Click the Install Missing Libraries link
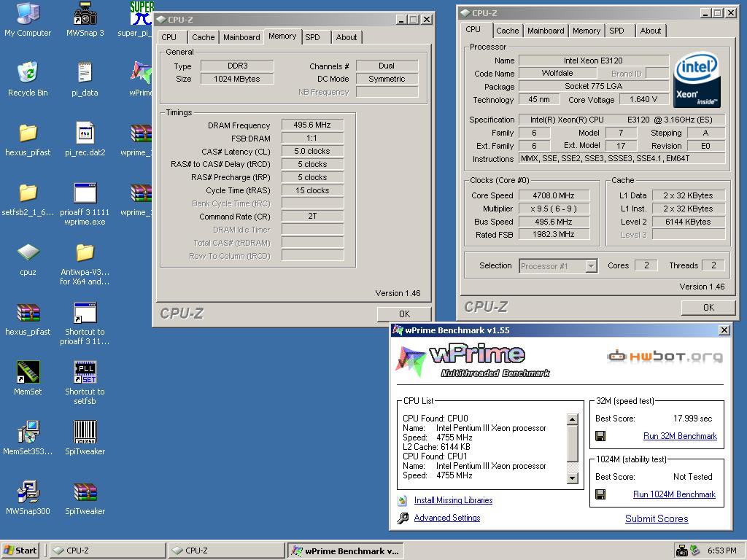Screen dimensions: 747x560 pyautogui.click(x=453, y=500)
